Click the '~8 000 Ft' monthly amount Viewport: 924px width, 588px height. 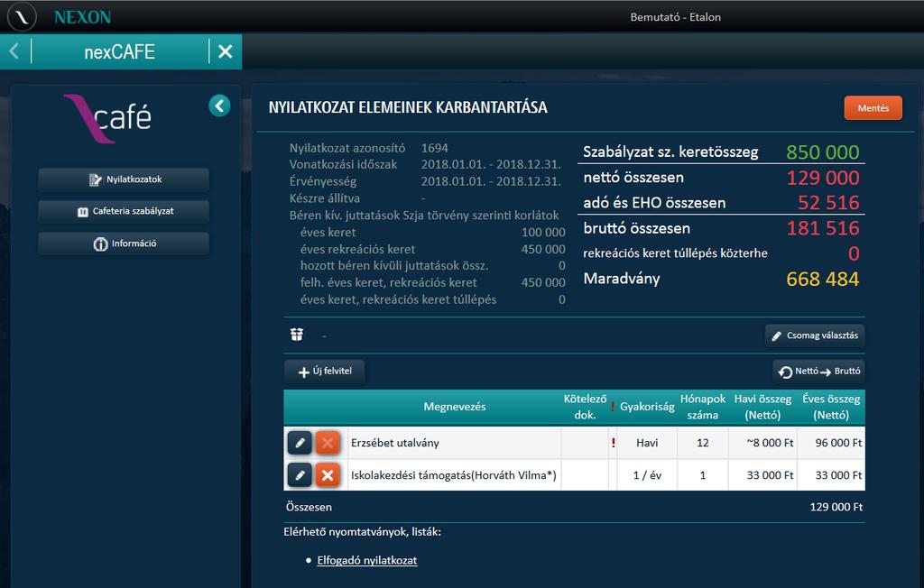(x=770, y=443)
